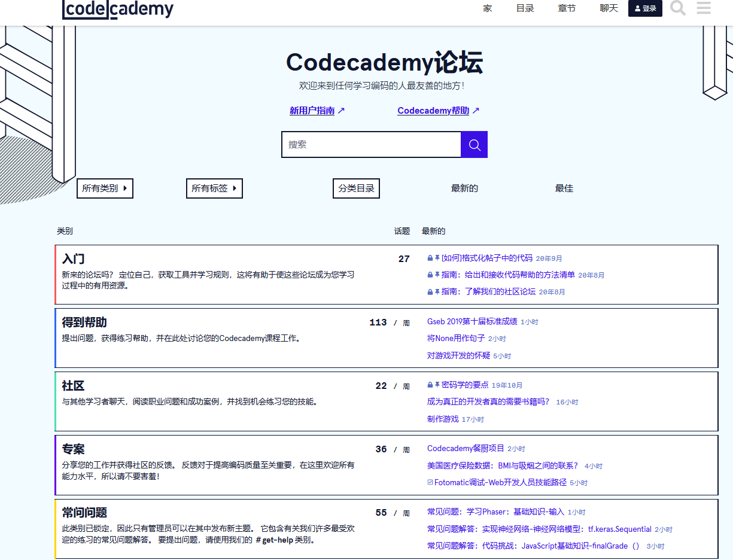Open the 所有类别 dropdown
This screenshot has width=733, height=560.
coord(105,188)
